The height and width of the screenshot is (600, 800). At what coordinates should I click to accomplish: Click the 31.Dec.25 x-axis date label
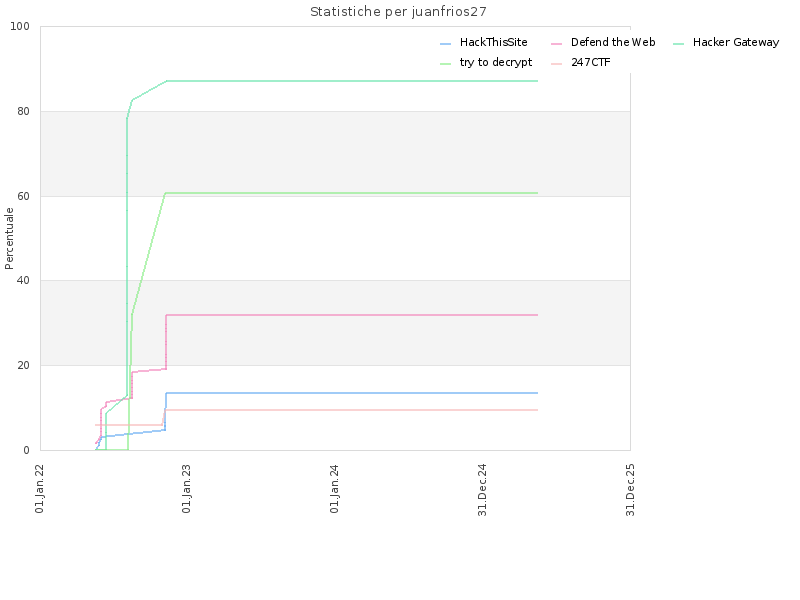point(631,489)
